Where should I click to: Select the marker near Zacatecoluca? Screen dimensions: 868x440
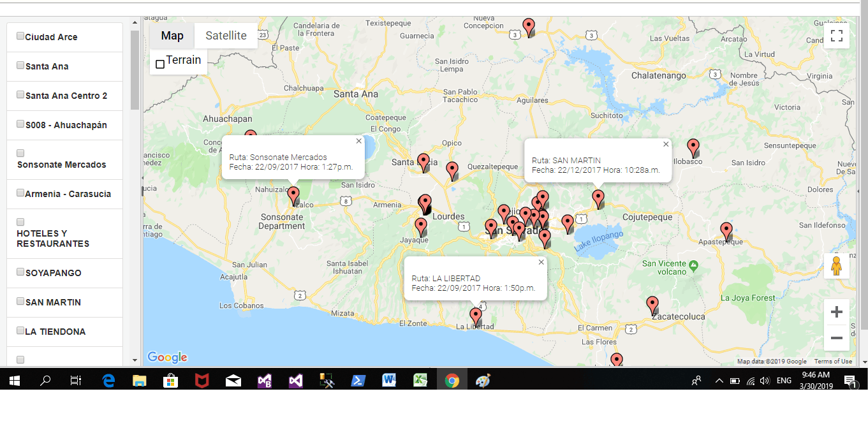(x=652, y=305)
